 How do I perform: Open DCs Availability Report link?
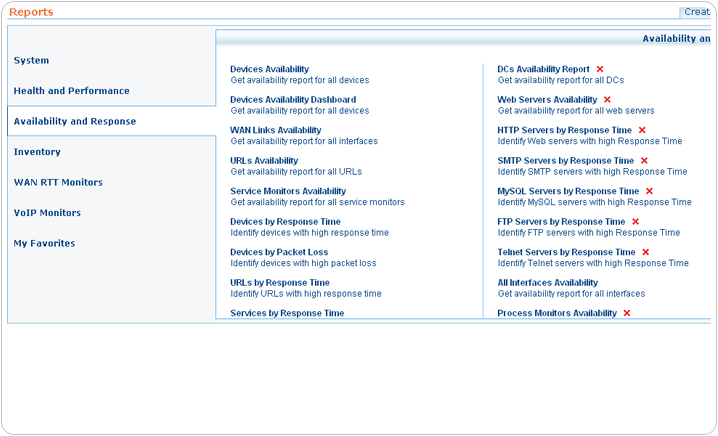pos(544,69)
